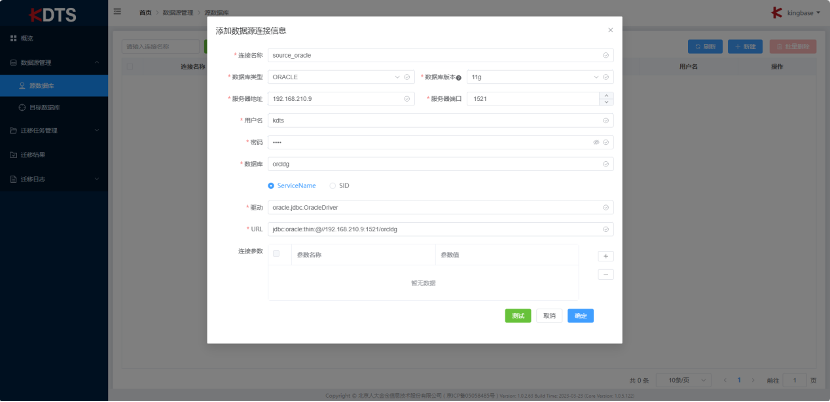Clear the 数据库类型 ORACLE selection icon
The height and width of the screenshot is (402, 830).
(407, 77)
